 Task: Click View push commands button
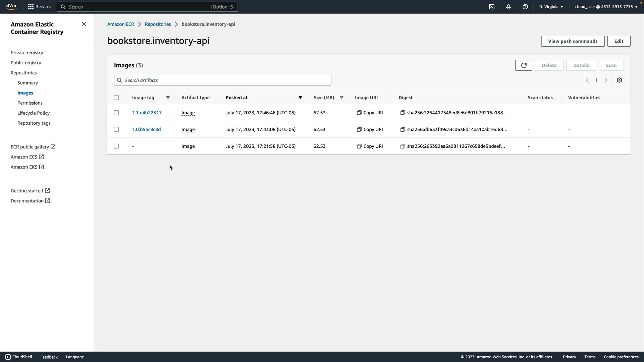[573, 41]
